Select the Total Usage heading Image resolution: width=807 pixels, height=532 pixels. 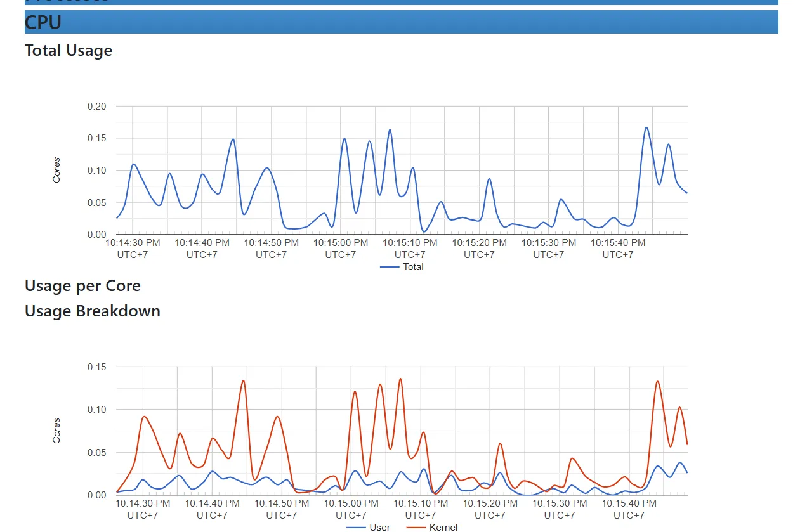point(69,51)
